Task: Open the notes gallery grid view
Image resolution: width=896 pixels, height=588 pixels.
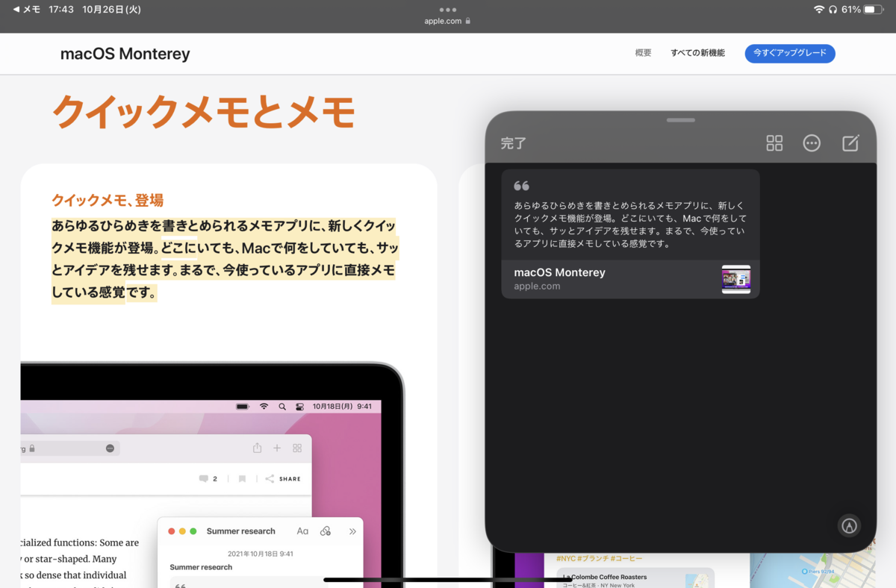Action: point(774,143)
